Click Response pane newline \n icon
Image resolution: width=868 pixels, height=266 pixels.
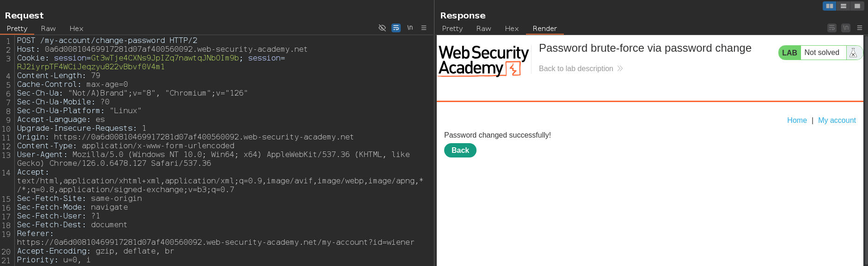coord(845,28)
